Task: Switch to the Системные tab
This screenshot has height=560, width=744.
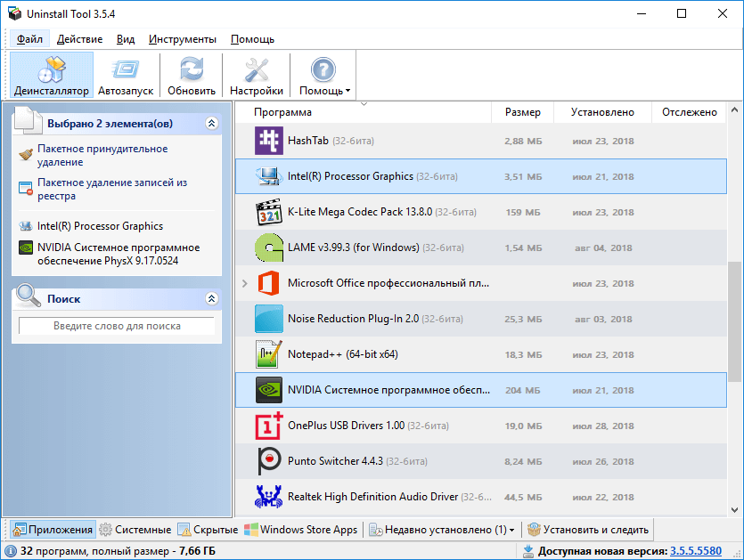Action: tap(135, 530)
